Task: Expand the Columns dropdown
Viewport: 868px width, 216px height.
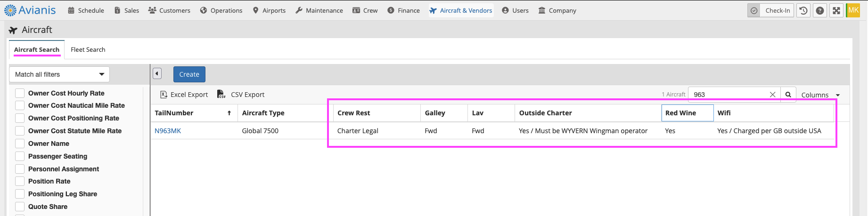Action: tap(820, 95)
